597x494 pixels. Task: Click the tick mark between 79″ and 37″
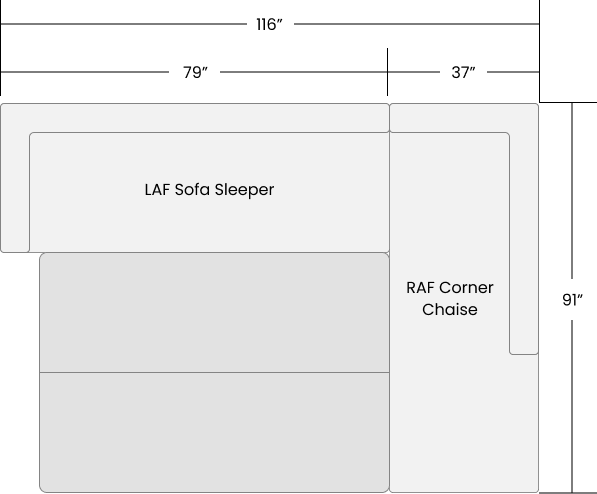coord(388,72)
